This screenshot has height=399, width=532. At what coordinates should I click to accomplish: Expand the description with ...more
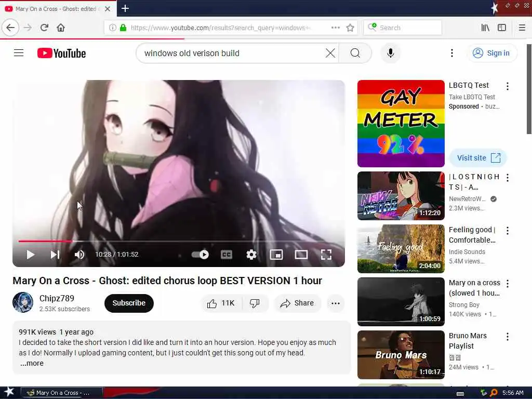click(x=32, y=363)
